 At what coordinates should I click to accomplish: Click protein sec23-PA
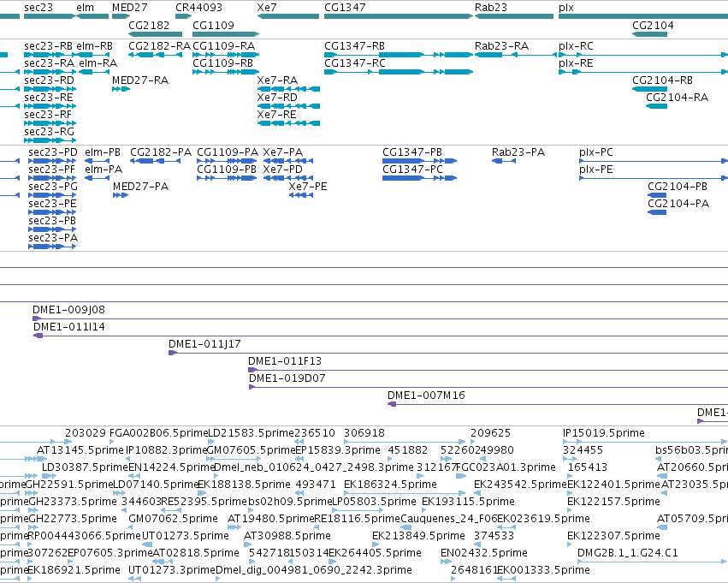53,238
